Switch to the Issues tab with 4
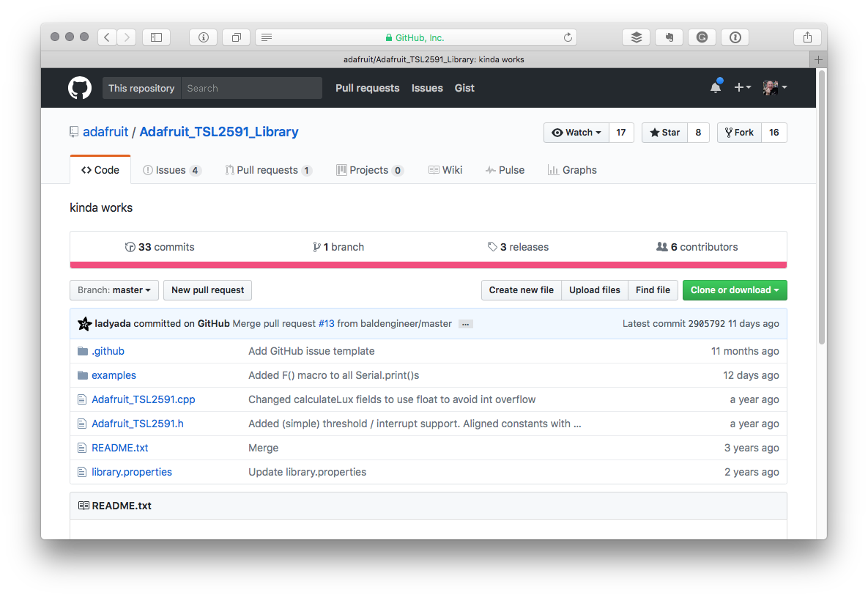The image size is (868, 598). [x=171, y=170]
